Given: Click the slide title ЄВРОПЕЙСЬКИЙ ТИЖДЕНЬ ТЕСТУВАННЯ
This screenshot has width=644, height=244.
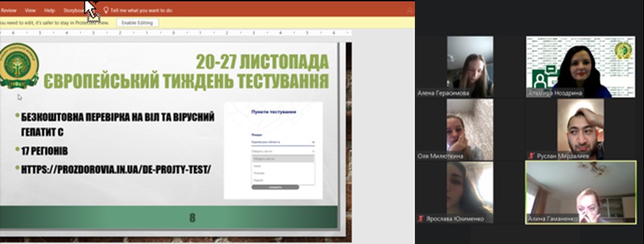Looking at the screenshot, I should (187, 81).
